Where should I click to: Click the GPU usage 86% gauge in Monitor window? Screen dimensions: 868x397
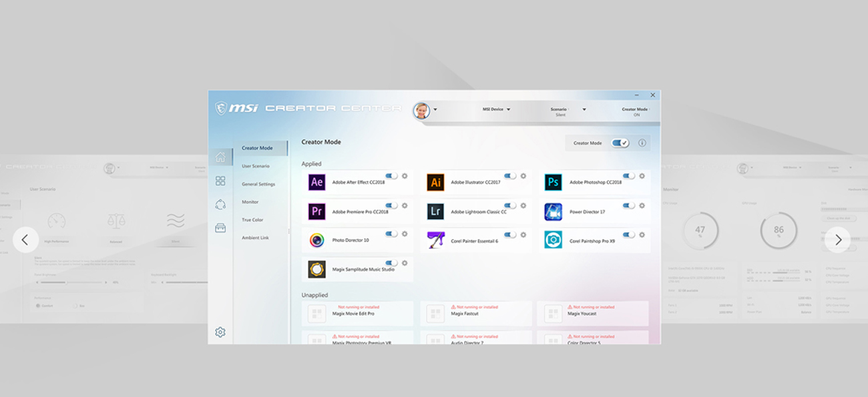(779, 232)
